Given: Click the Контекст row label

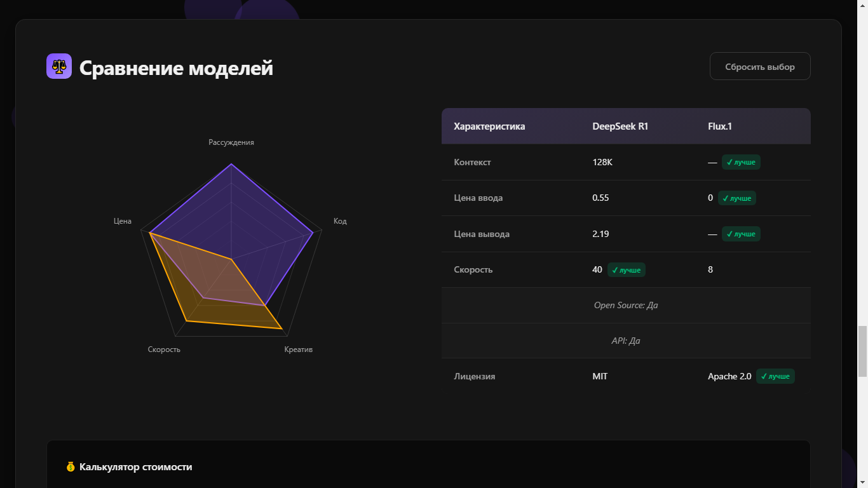Looking at the screenshot, I should click(x=472, y=162).
